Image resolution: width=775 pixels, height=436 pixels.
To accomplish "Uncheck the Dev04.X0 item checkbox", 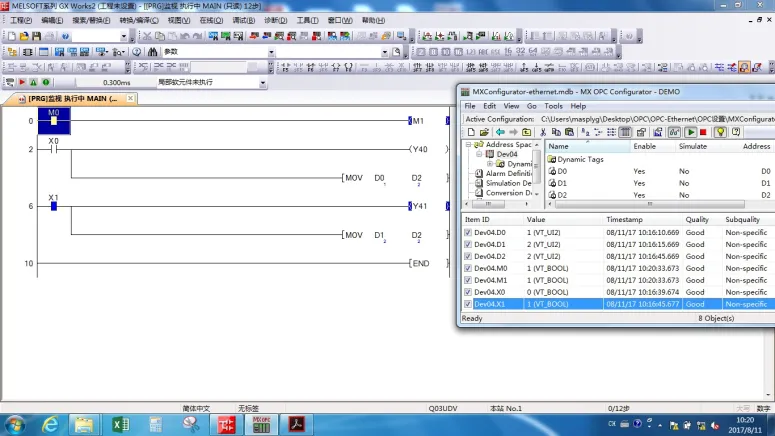I will 468,292.
